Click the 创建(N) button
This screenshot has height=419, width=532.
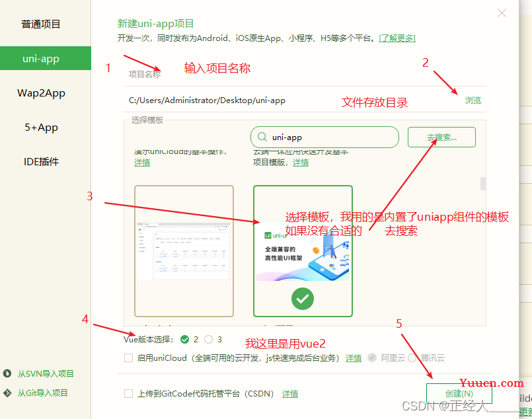459,393
